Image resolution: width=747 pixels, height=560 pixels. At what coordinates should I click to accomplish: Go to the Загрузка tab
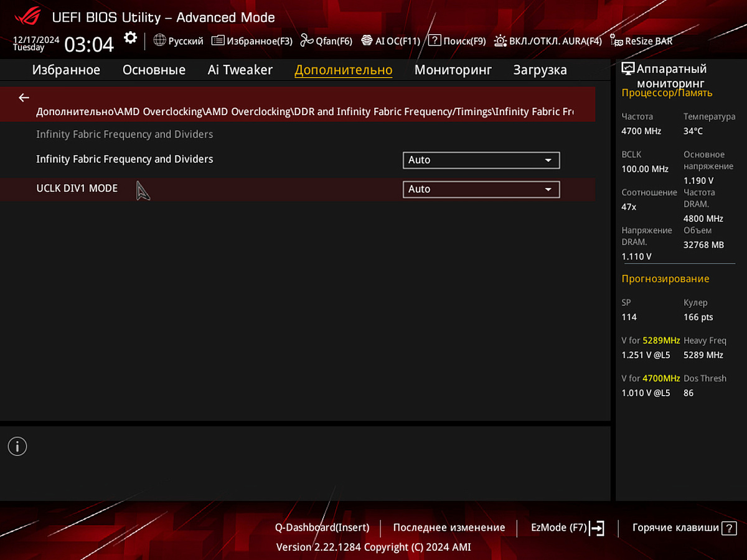tap(540, 70)
